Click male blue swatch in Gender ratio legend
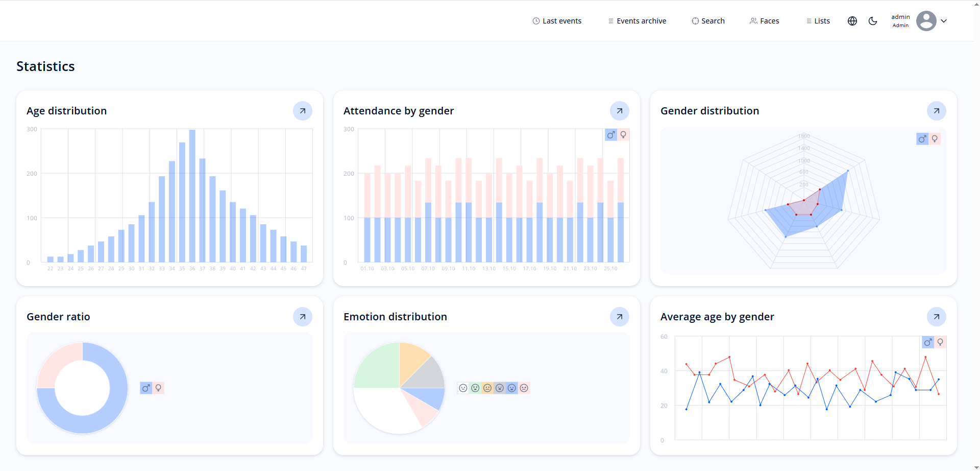Screen dimensions: 980x471 [146, 388]
